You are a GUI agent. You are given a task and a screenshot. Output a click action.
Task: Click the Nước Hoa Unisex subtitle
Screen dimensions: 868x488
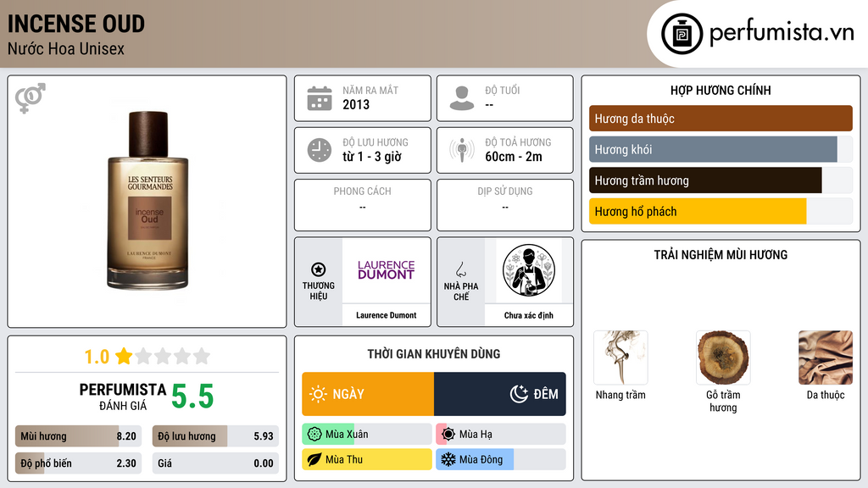(x=66, y=48)
